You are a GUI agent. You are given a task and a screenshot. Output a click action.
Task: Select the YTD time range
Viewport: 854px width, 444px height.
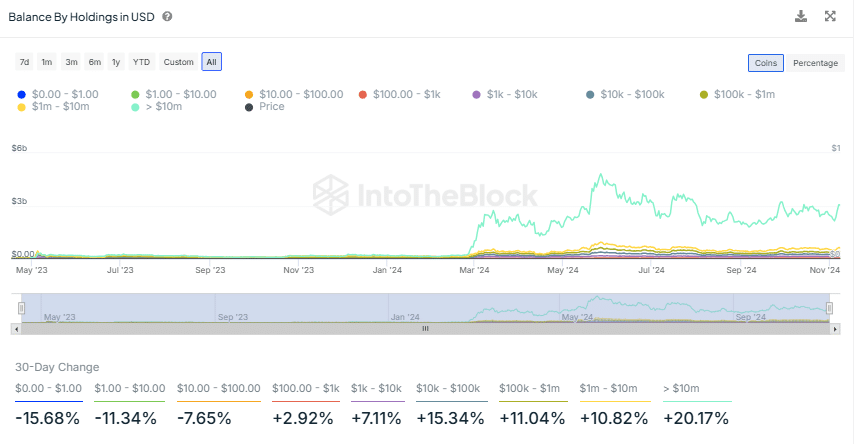point(141,62)
